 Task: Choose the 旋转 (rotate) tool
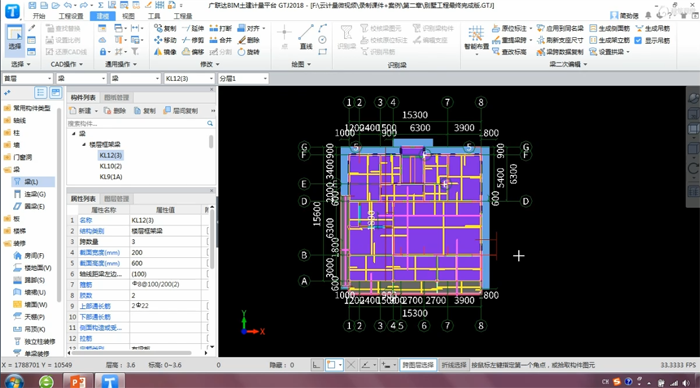pyautogui.click(x=249, y=52)
